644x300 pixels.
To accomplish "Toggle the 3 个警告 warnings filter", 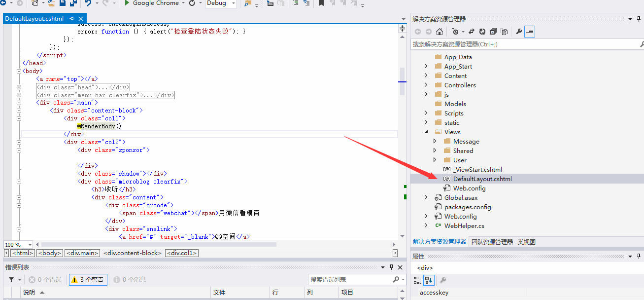I will click(88, 280).
